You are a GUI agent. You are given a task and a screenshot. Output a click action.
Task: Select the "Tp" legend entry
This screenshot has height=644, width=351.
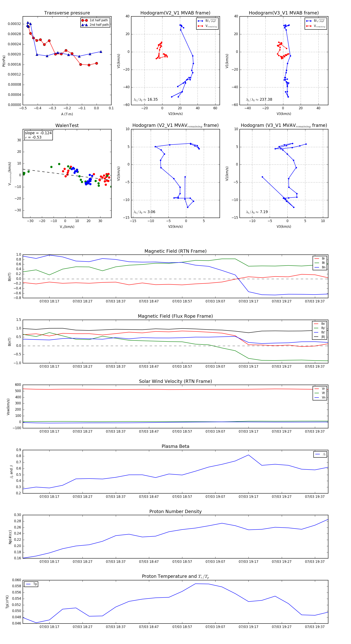[31, 584]
